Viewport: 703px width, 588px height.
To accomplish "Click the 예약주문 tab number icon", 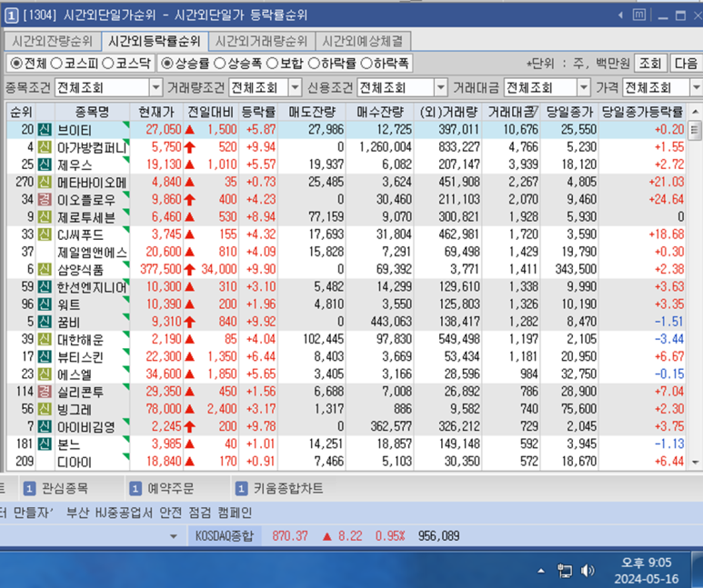I will click(135, 489).
